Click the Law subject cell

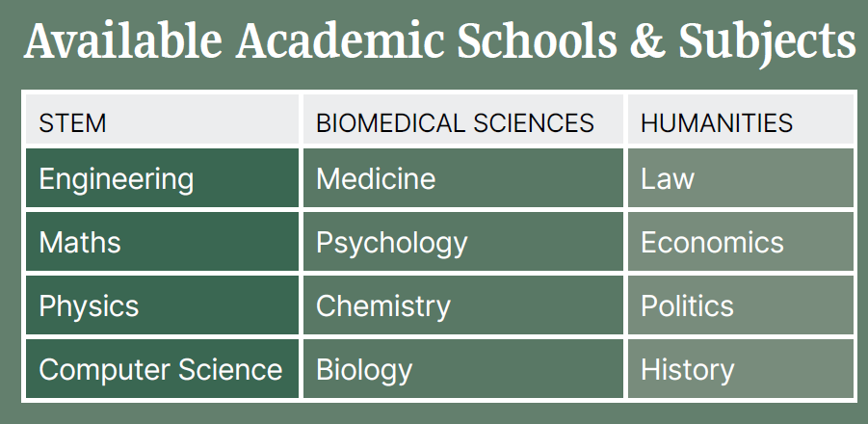[x=741, y=177]
